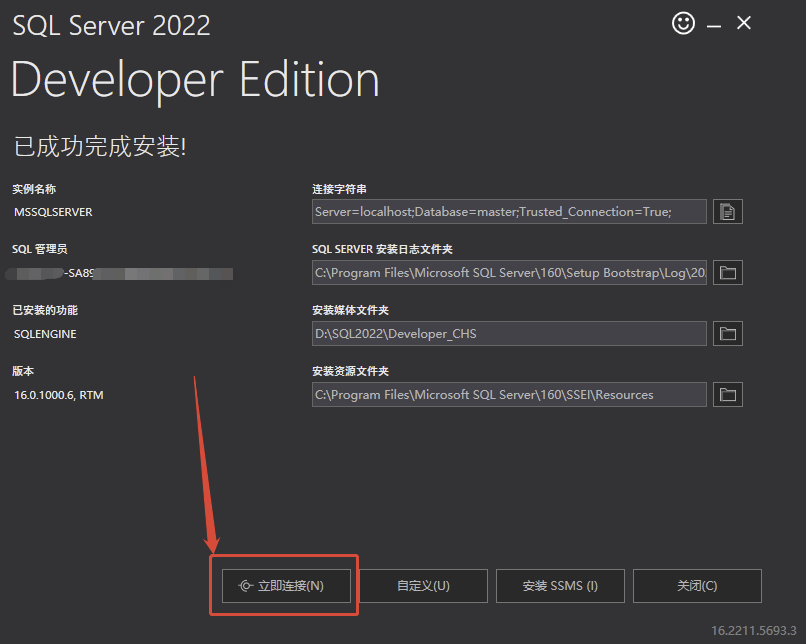Click the version value 16.0.1000.6, RTM
Image resolution: width=806 pixels, height=644 pixels.
(x=58, y=395)
